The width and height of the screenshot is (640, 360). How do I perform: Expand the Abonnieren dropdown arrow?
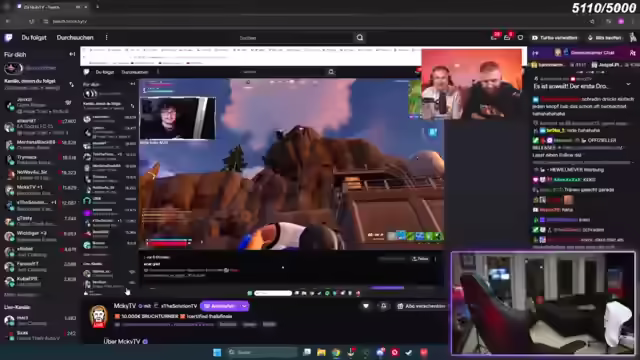pos(244,306)
